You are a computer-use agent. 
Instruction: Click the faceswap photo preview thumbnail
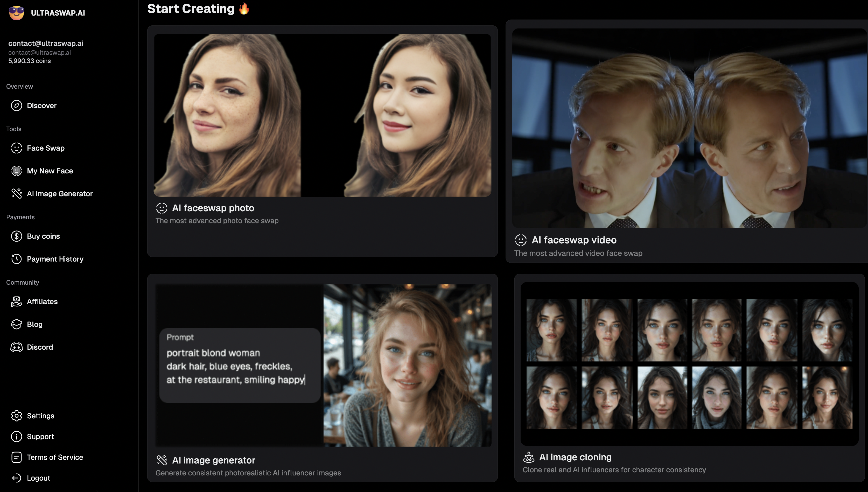tap(322, 115)
